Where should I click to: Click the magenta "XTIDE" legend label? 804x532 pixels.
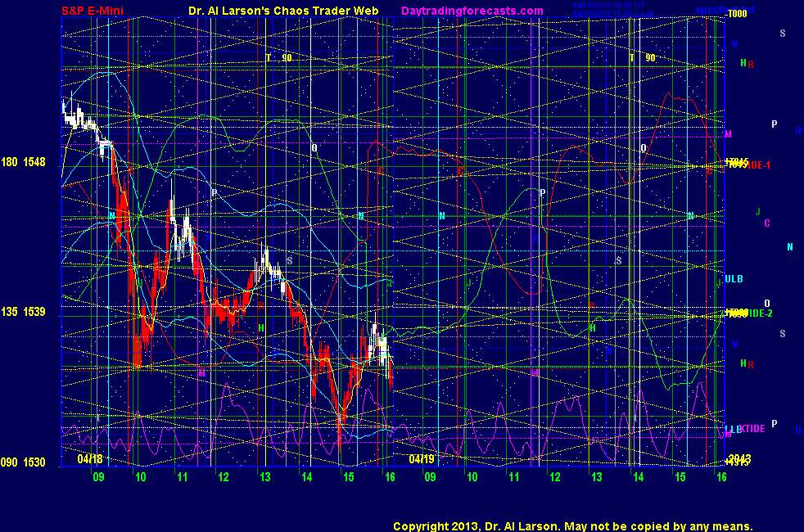(x=752, y=429)
